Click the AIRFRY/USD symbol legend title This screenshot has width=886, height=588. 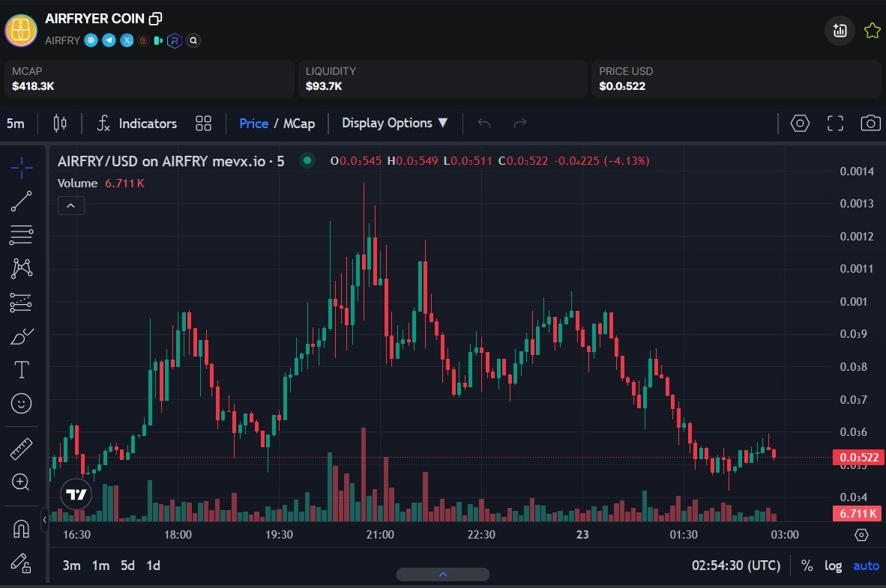click(x=171, y=162)
